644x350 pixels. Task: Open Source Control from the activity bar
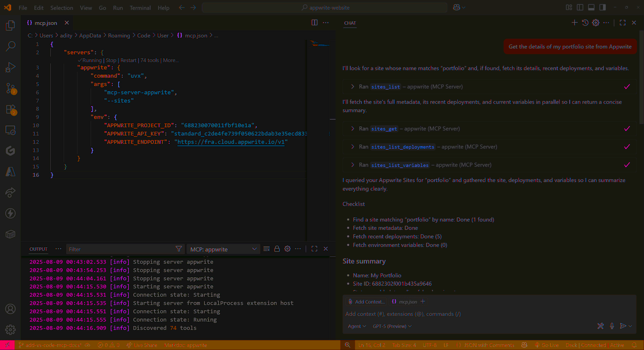[10, 88]
